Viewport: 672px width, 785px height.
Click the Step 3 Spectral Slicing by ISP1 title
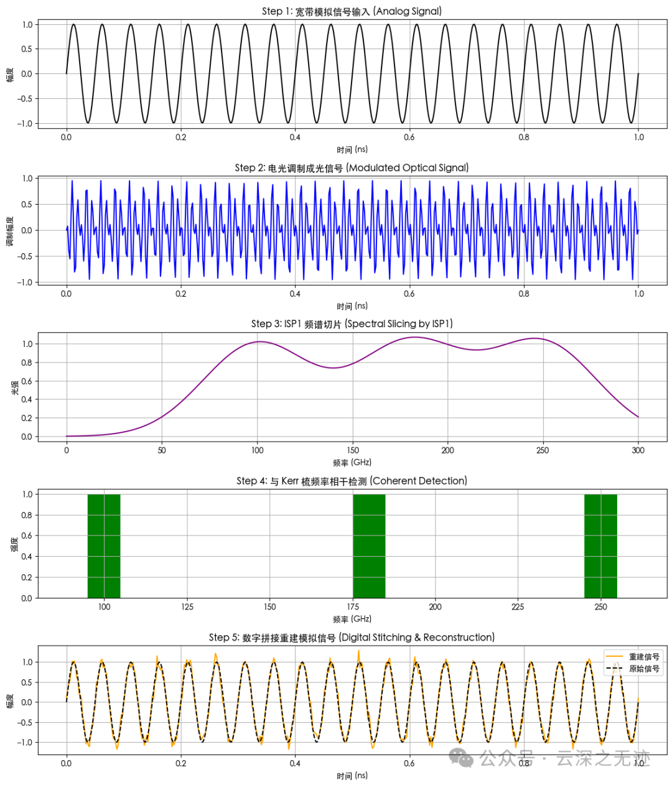352,324
